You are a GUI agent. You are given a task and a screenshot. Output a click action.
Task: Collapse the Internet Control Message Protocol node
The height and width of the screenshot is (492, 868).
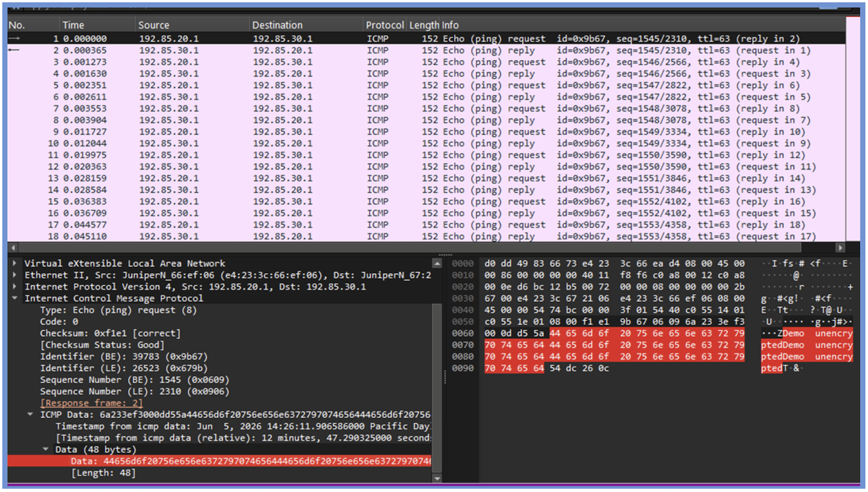point(15,298)
